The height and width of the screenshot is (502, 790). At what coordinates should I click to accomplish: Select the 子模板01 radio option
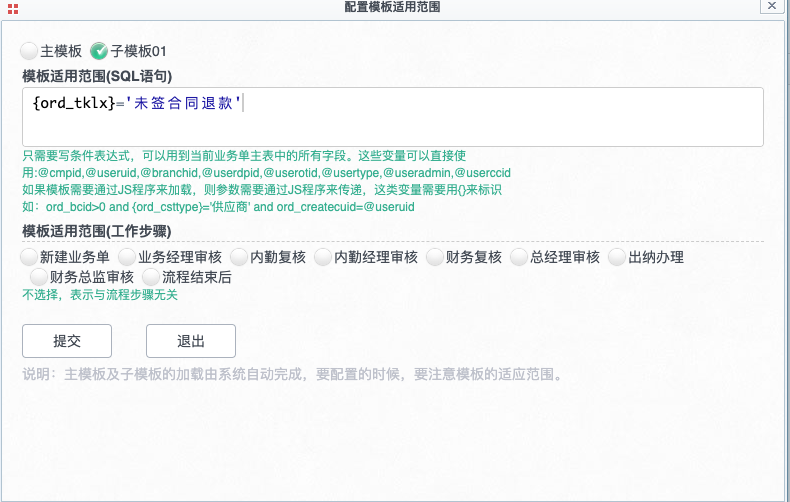click(x=100, y=50)
